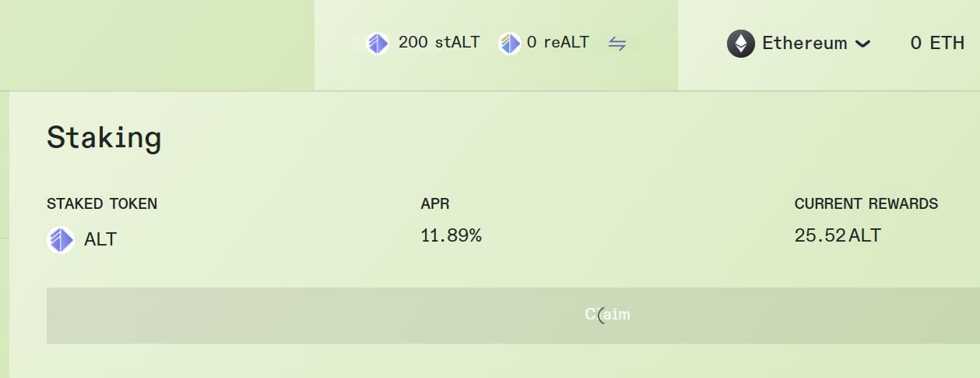Click the ALT unit after 25.52
Viewport: 980px width, 378px height.
click(865, 235)
